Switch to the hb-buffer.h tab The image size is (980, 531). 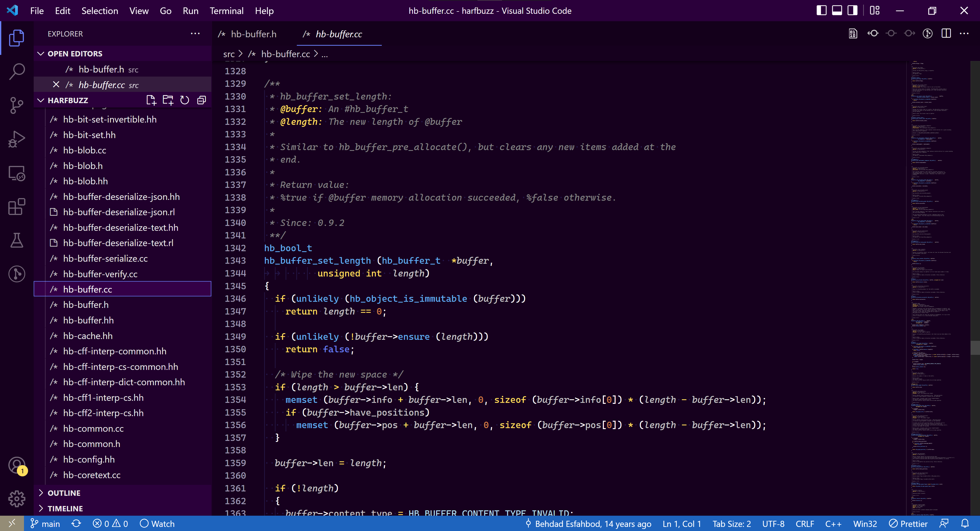click(253, 34)
